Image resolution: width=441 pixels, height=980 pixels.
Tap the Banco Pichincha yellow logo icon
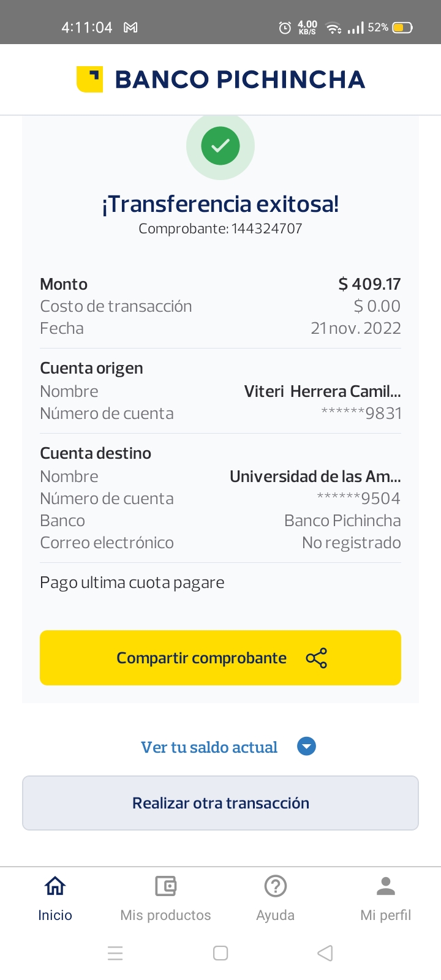(89, 80)
